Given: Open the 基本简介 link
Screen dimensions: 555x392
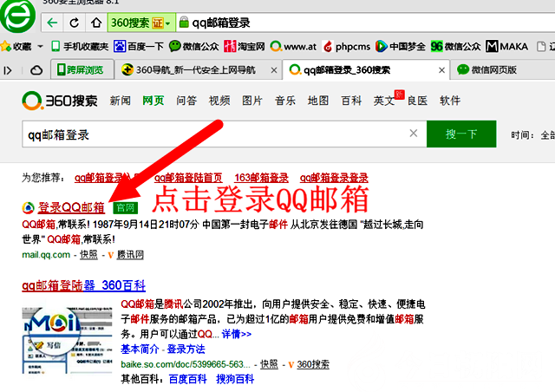Looking at the screenshot, I should pos(140,350).
